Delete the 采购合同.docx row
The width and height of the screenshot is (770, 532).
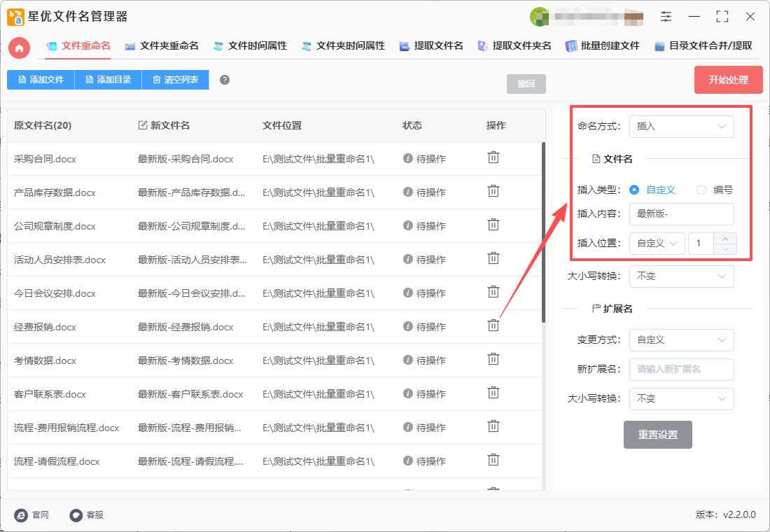tap(493, 157)
